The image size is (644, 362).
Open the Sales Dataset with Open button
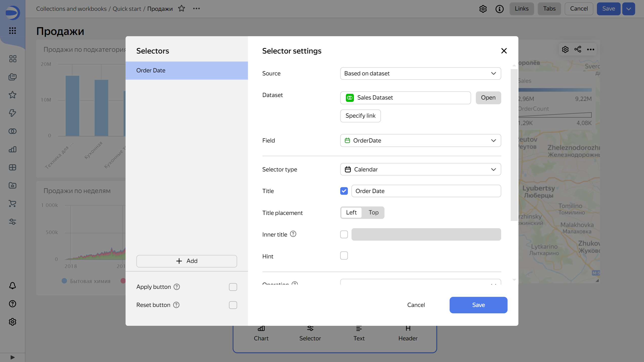coord(488,97)
